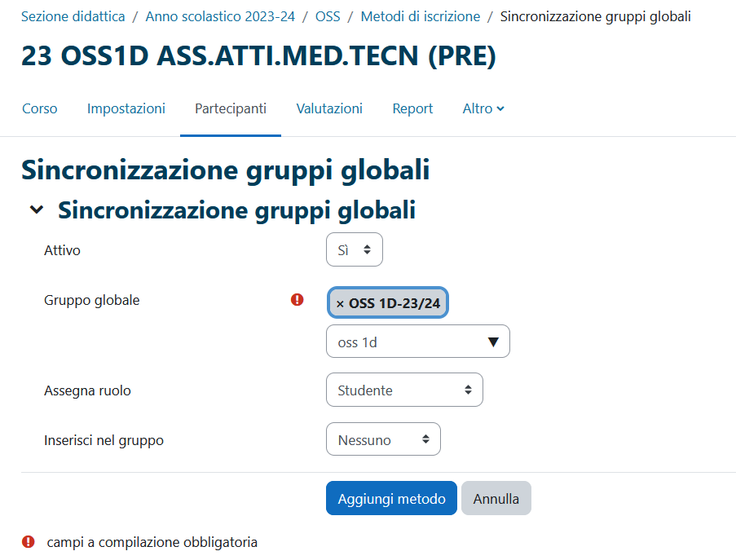Open the OSS breadcrumb link
The height and width of the screenshot is (560, 736).
[328, 16]
